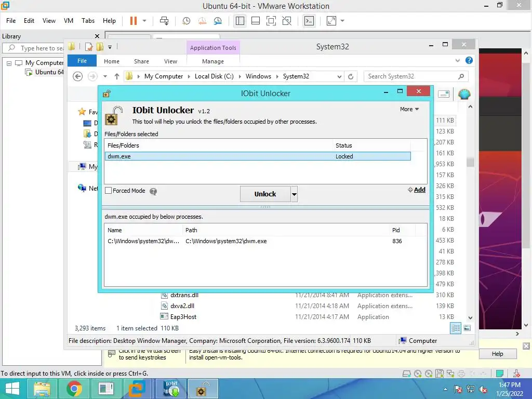Open quick access toolbar customize dropdown

tap(110, 47)
